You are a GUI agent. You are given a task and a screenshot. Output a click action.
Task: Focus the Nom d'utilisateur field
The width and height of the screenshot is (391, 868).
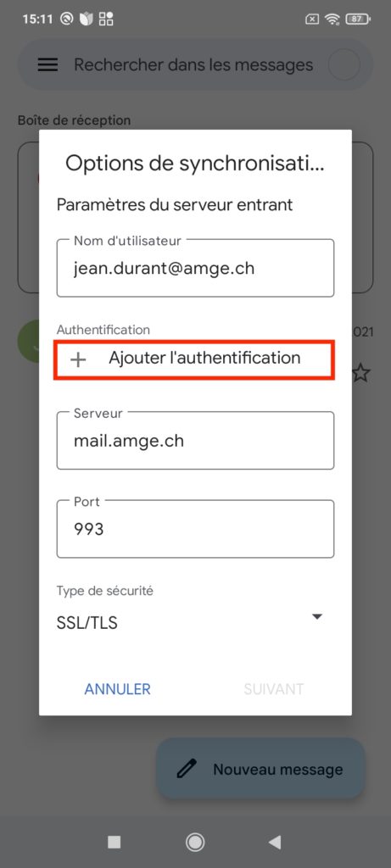coord(195,268)
